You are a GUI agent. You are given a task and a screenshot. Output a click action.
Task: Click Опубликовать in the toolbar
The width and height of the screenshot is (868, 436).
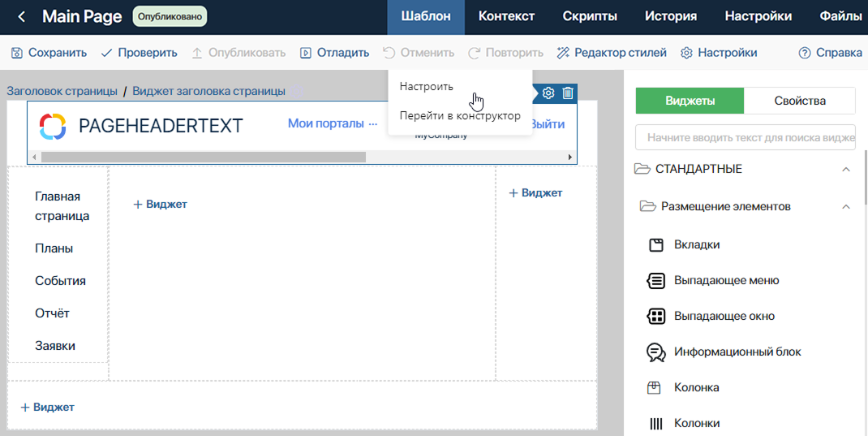pyautogui.click(x=238, y=53)
